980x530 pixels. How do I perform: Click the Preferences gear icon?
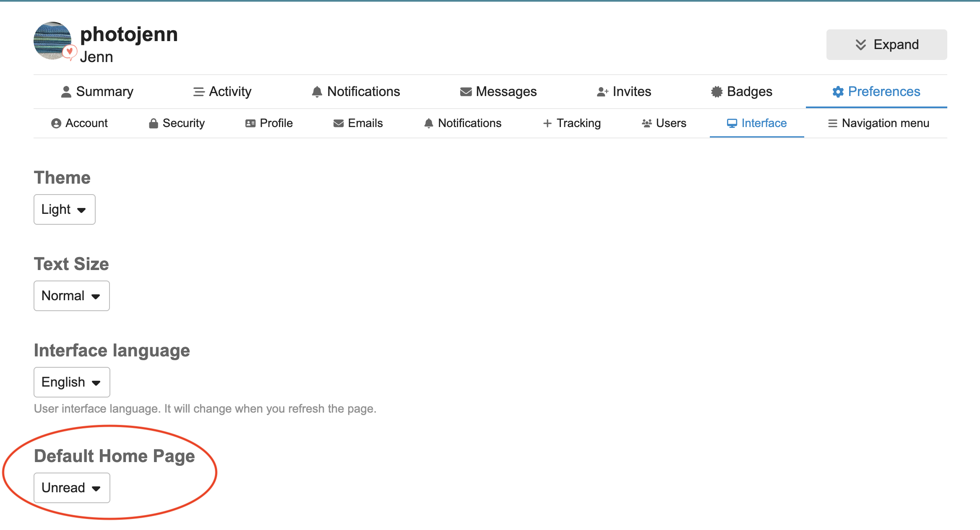click(838, 92)
